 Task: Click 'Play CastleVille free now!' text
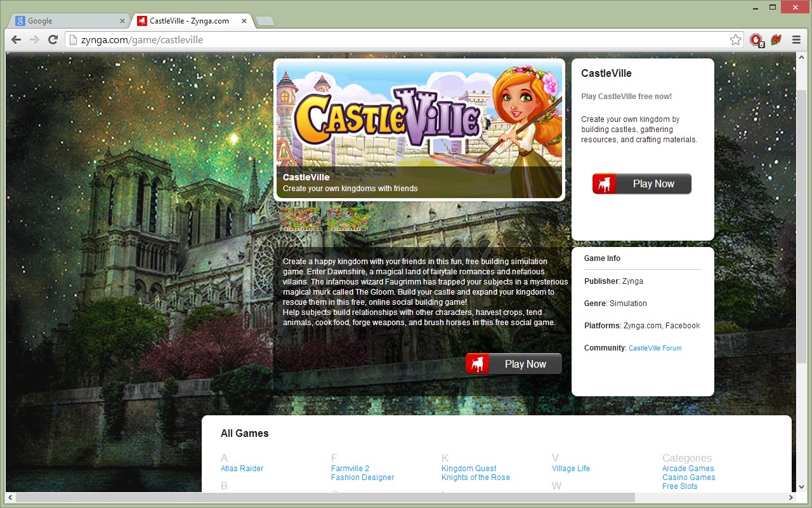point(626,97)
